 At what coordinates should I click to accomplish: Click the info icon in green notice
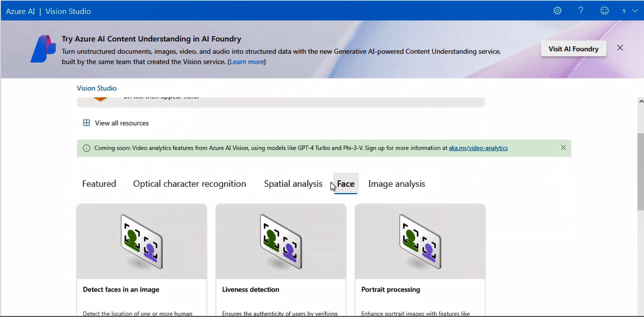(86, 148)
